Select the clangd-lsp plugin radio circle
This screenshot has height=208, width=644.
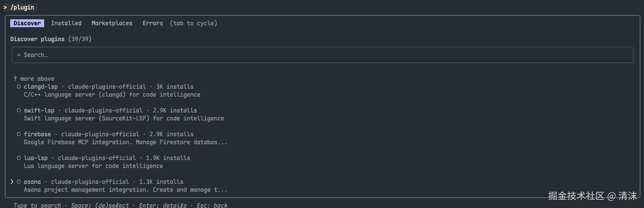pos(18,87)
